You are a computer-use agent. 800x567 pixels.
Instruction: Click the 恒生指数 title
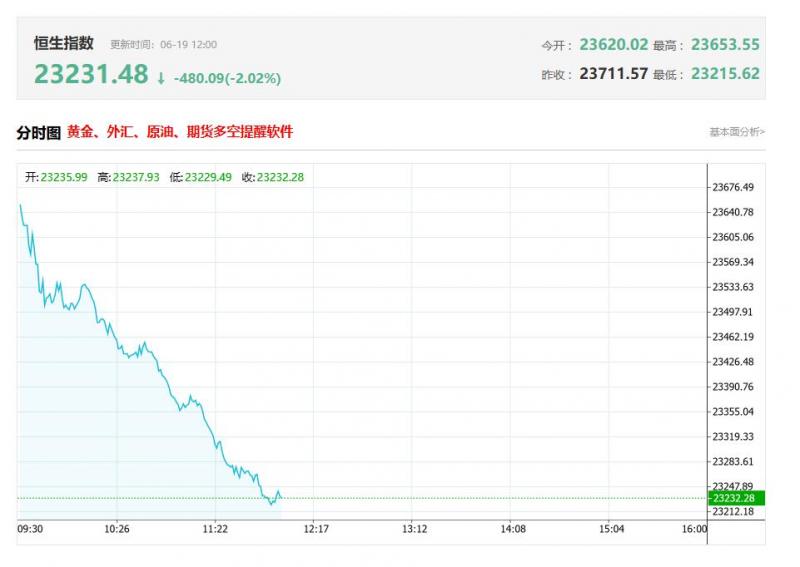click(x=64, y=43)
